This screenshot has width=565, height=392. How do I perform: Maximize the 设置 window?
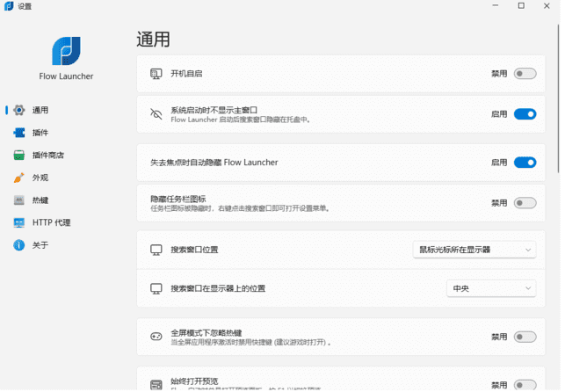[522, 6]
